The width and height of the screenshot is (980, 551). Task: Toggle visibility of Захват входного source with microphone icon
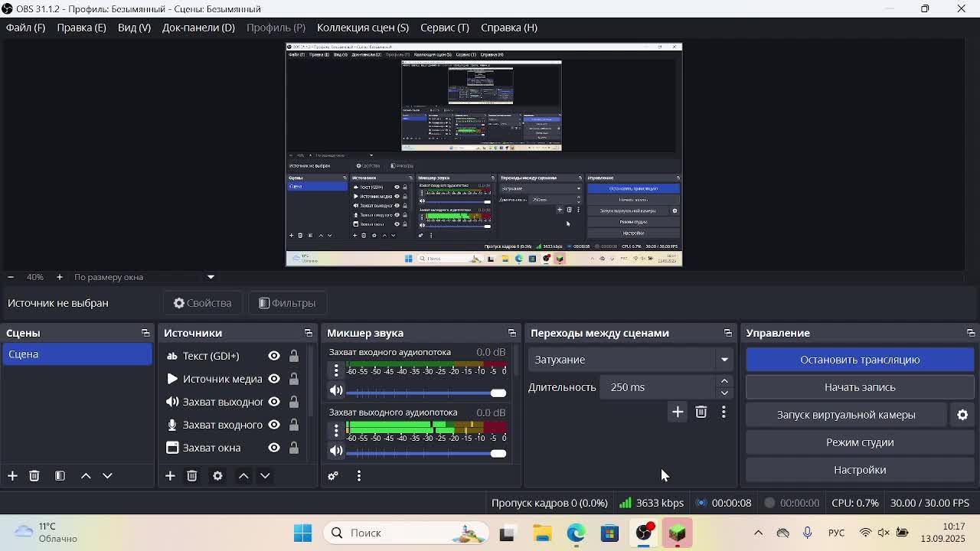(x=274, y=425)
